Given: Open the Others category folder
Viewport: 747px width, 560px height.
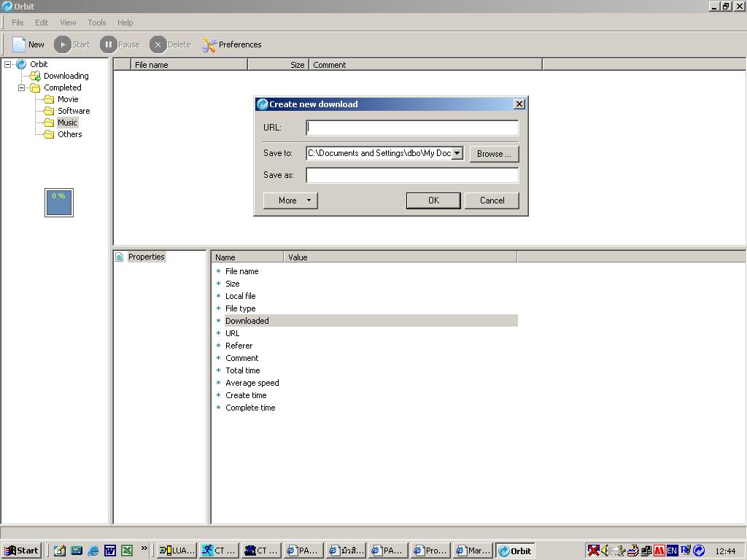Looking at the screenshot, I should tap(69, 134).
